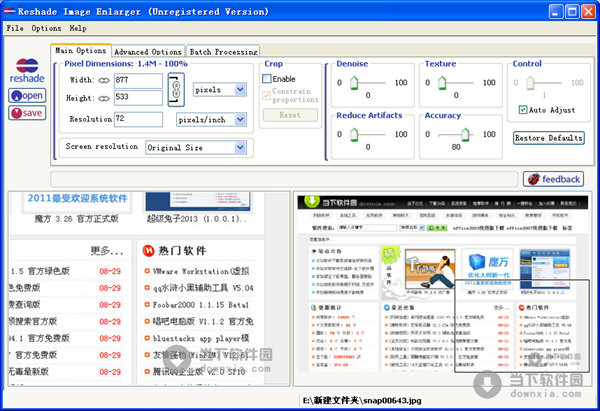Click the Resolution input field
Image resolution: width=600 pixels, height=411 pixels.
(x=138, y=119)
